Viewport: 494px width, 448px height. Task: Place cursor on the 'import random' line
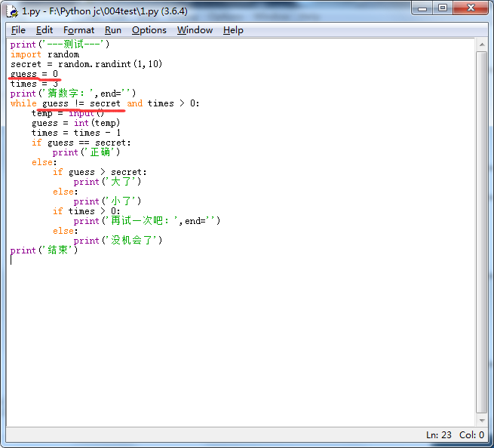45,54
